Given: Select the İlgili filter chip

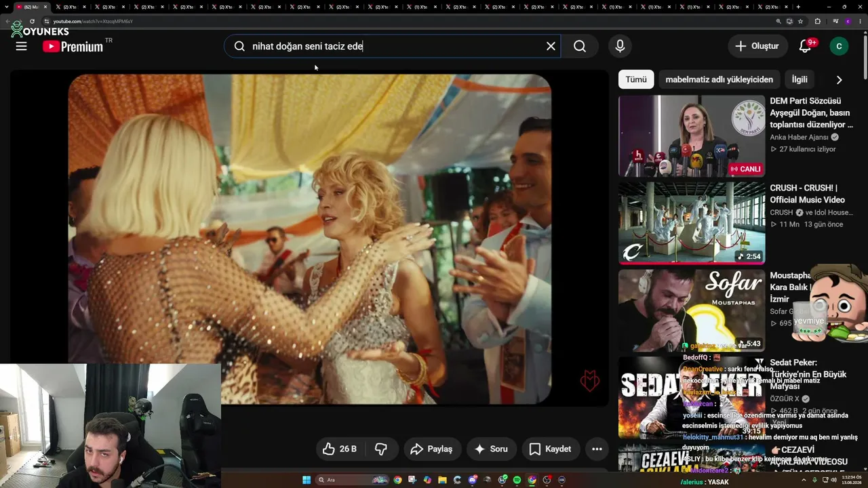Looking at the screenshot, I should [x=800, y=79].
